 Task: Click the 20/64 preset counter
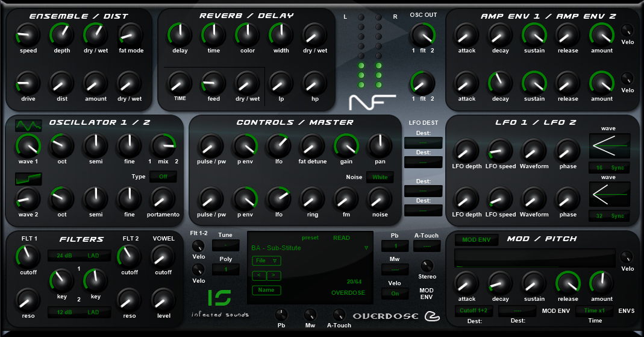(x=354, y=282)
